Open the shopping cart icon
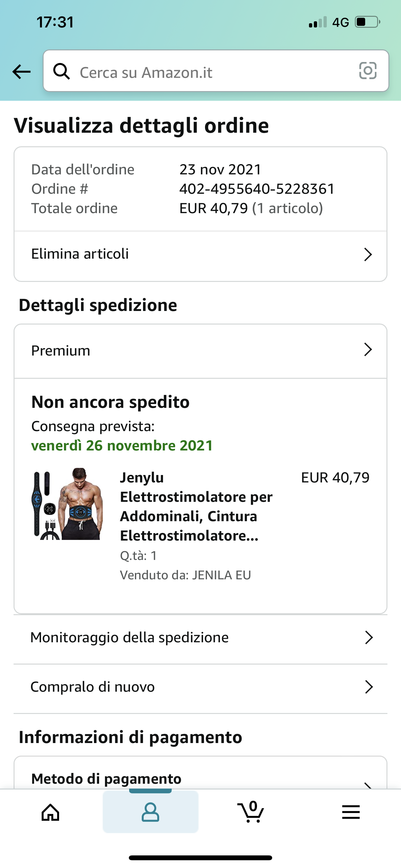 click(250, 812)
